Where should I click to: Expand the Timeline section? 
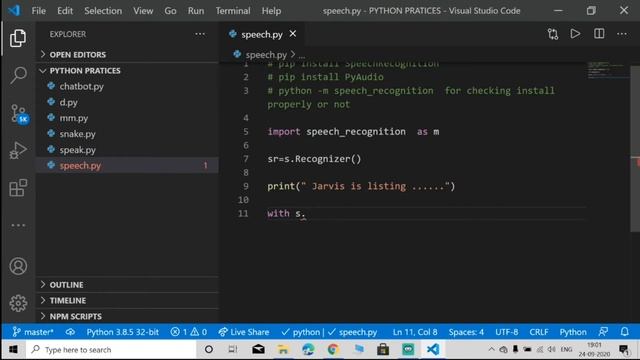127,300
